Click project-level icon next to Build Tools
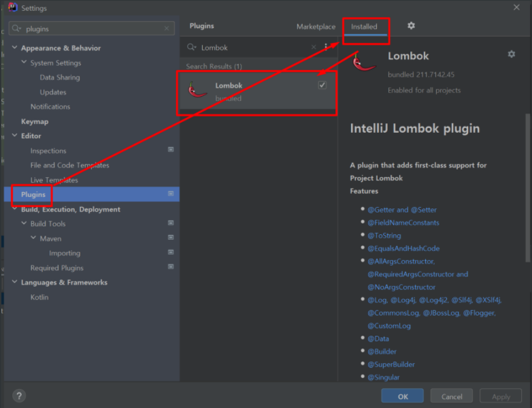The height and width of the screenshot is (408, 532). point(171,223)
